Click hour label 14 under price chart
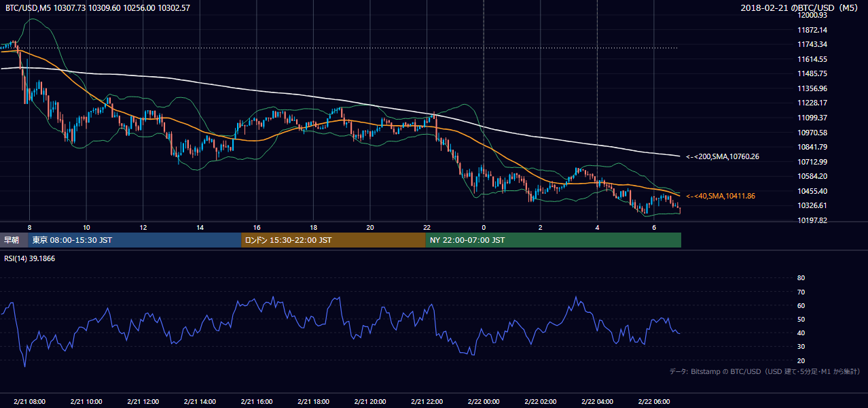 click(200, 227)
